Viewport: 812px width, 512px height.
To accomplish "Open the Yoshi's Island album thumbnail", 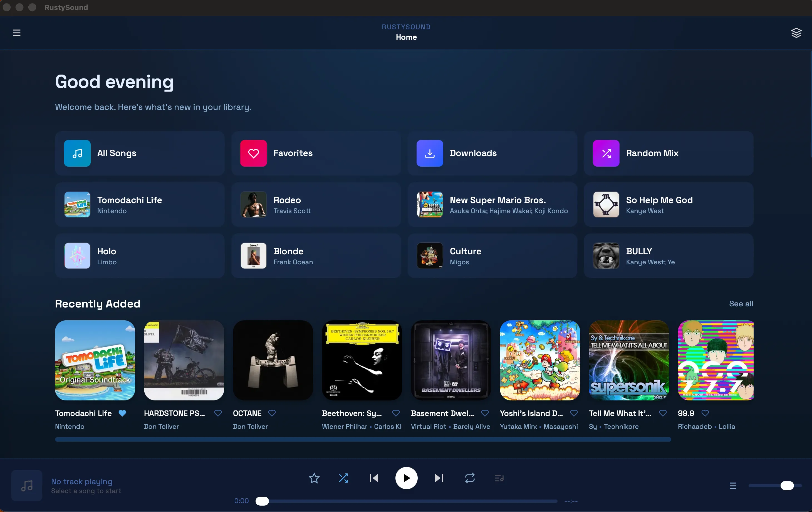I will tap(539, 360).
